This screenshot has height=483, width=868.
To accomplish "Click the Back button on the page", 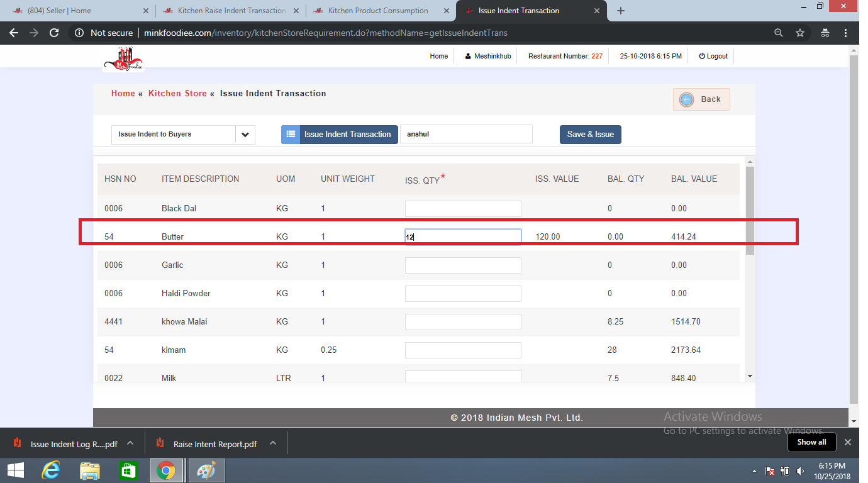I will click(x=701, y=99).
